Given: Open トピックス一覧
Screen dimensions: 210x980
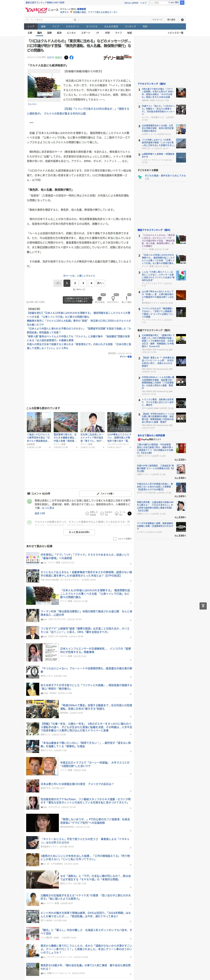Looking at the screenshot, I should tap(175, 33).
